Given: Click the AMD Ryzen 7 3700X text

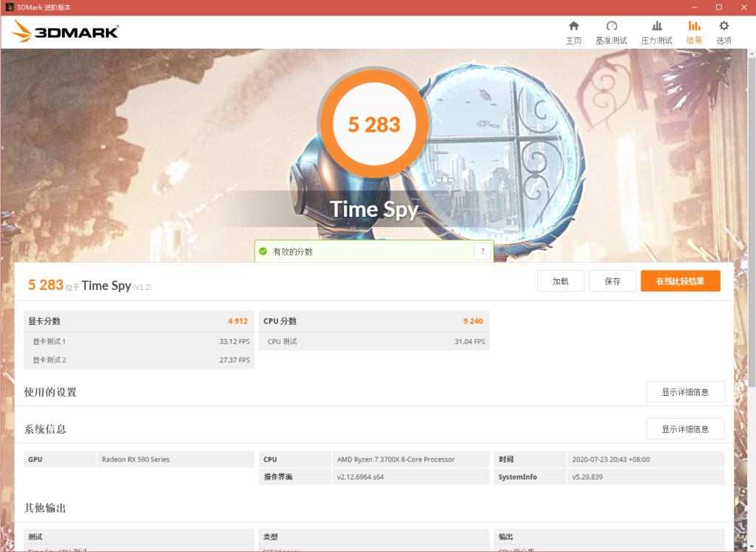Looking at the screenshot, I should 396,460.
